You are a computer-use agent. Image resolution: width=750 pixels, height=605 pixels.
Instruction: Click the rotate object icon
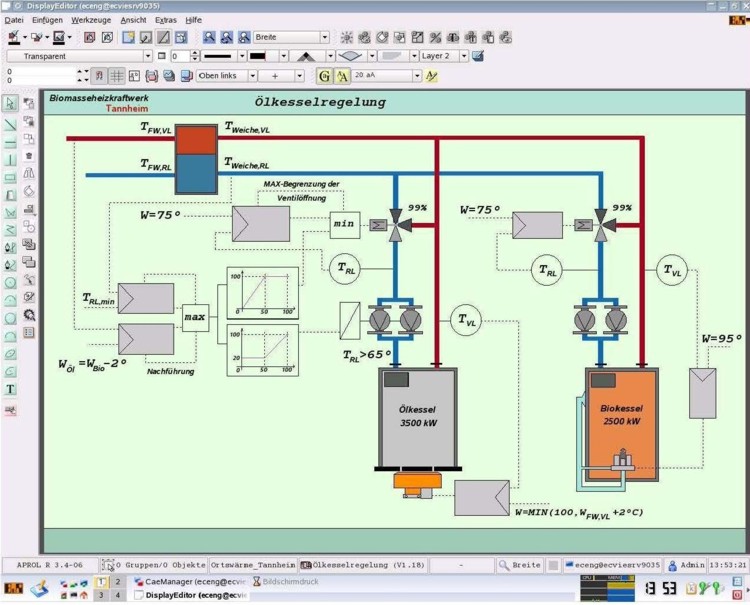coord(382,37)
